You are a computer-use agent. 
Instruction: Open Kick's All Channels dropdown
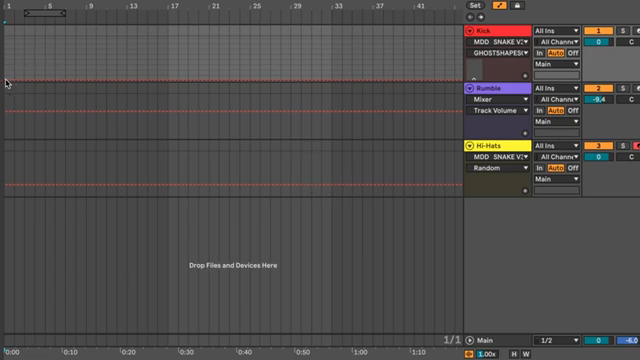[x=557, y=42]
